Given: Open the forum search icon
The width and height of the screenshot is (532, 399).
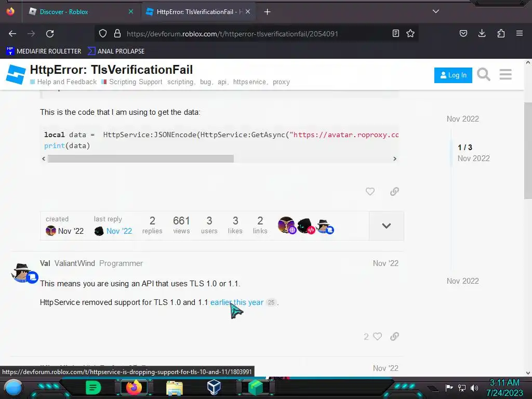Looking at the screenshot, I should click(x=484, y=74).
